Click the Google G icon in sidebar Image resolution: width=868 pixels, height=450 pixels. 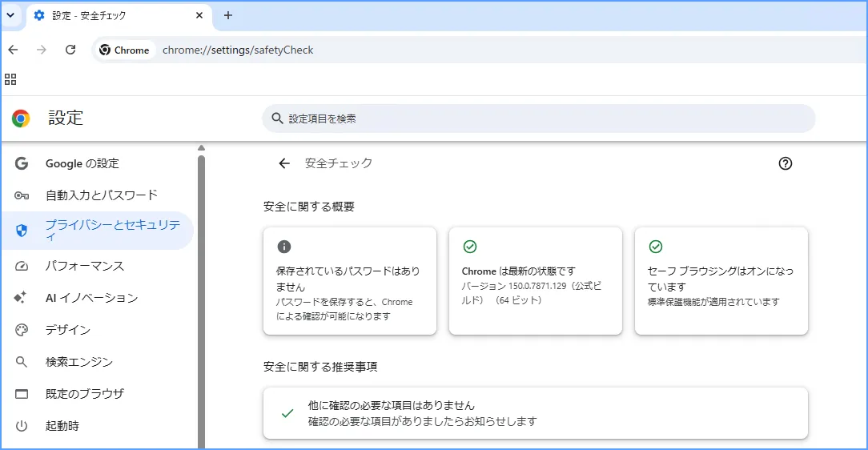(22, 163)
